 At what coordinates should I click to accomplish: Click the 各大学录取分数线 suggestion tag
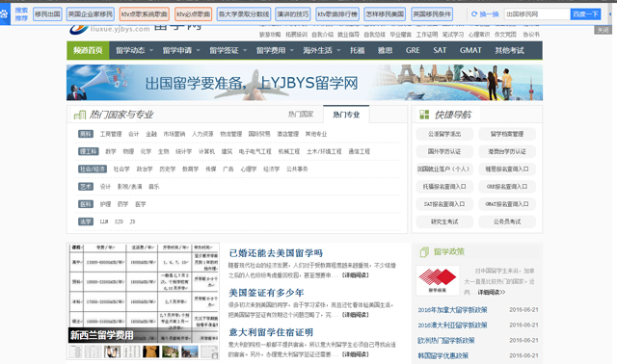[244, 14]
